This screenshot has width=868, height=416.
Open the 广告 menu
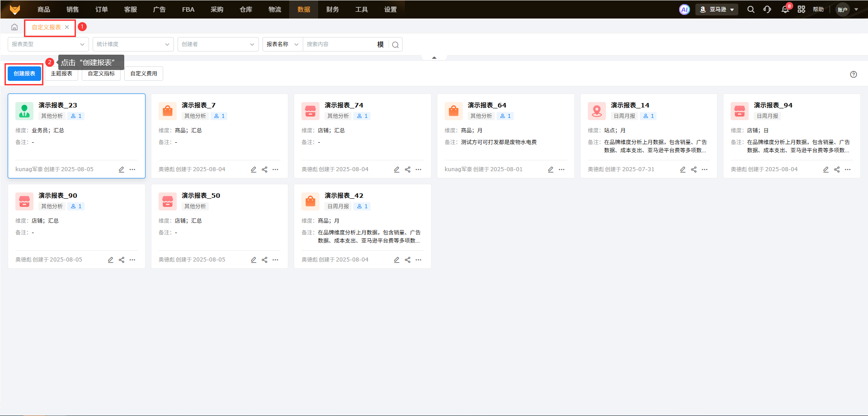coord(160,9)
